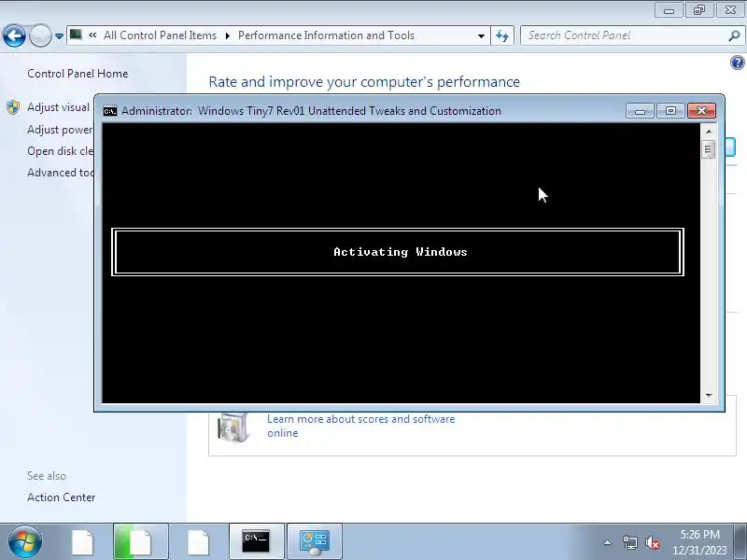This screenshot has height=560, width=747.
Task: Click first blank document taskbar icon
Action: (x=82, y=541)
